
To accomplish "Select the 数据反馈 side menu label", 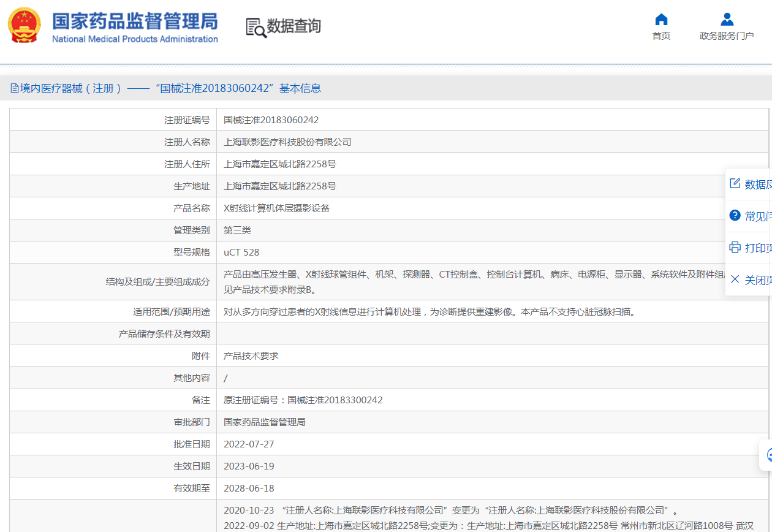I will click(x=758, y=184).
